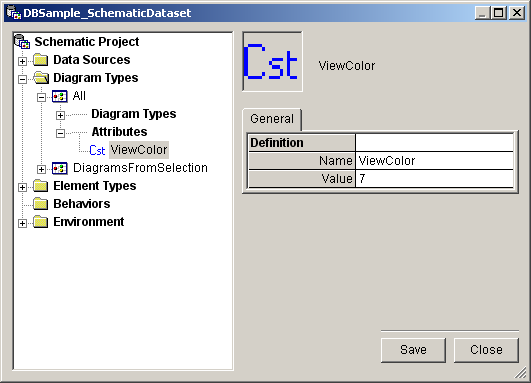The height and width of the screenshot is (383, 531).
Task: Select the bold Diagram Types label under All
Action: [x=134, y=114]
